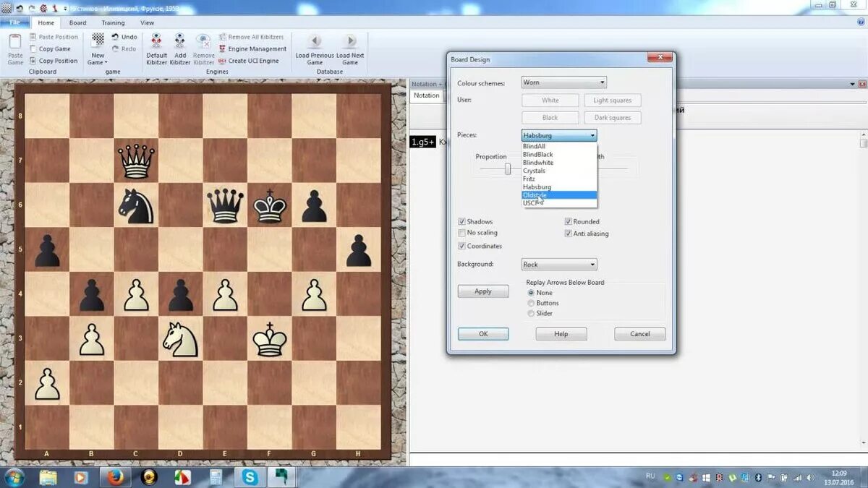Select the Buttons radio option

point(532,303)
